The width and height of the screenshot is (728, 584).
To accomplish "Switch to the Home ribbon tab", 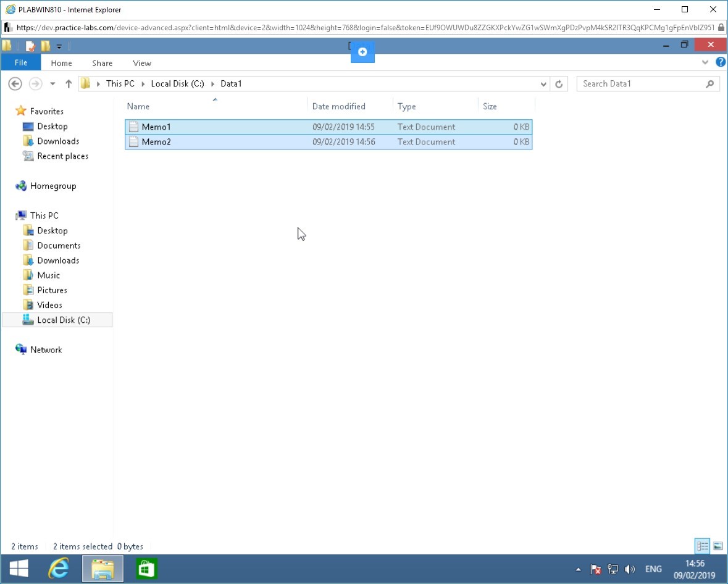I will click(x=61, y=63).
